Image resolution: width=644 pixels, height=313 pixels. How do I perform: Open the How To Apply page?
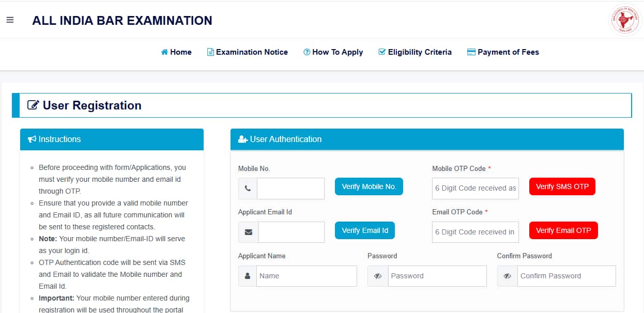click(333, 52)
